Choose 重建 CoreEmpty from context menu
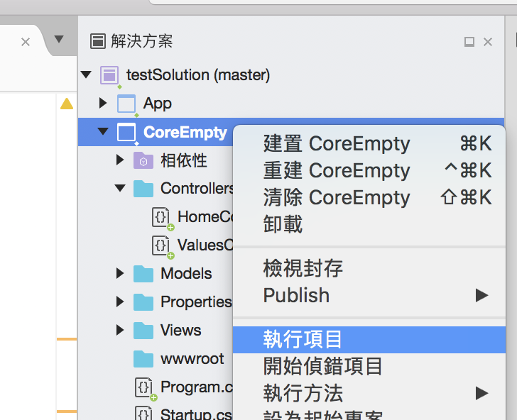 point(369,171)
